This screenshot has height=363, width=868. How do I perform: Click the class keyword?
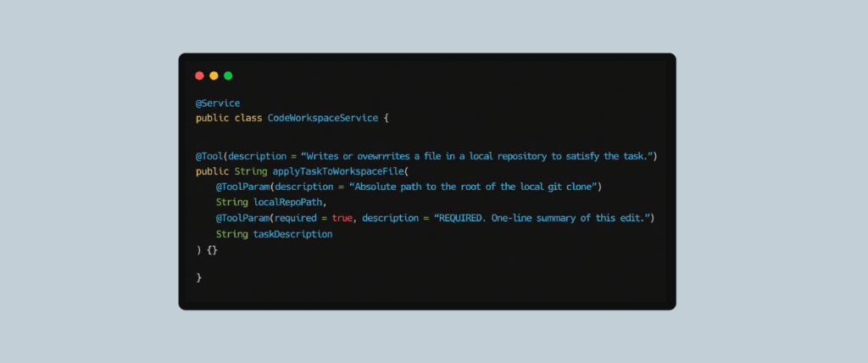click(248, 118)
